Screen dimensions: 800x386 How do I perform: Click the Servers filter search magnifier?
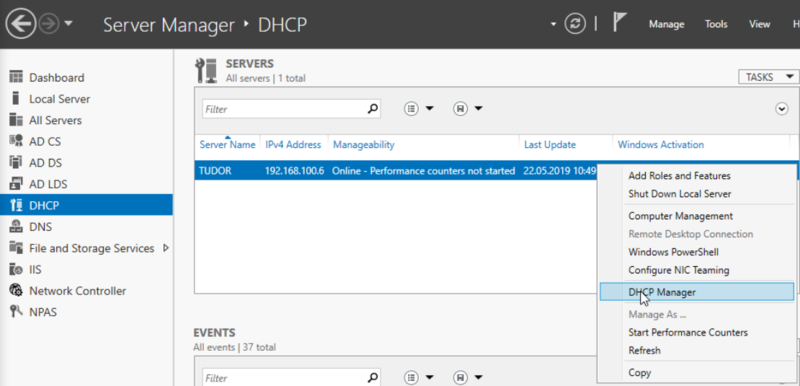373,109
